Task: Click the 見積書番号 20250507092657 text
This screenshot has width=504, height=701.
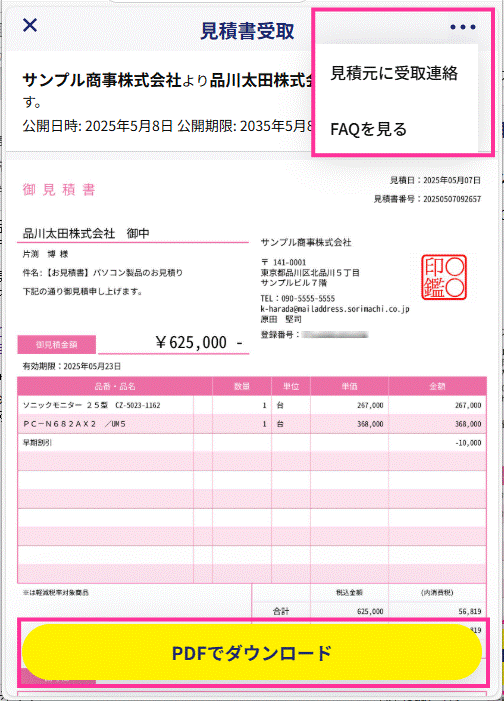Action: (428, 199)
